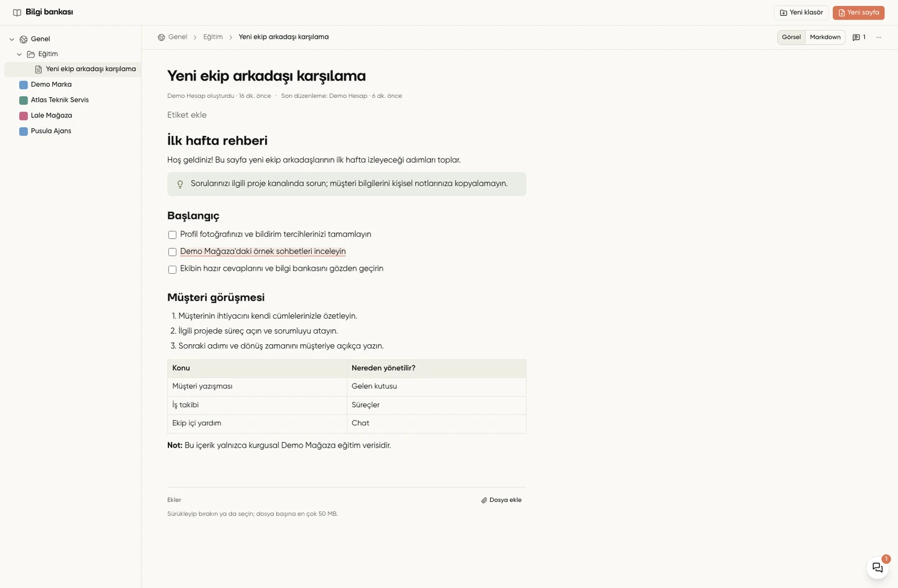Click the lightbulb callout icon
Image resolution: width=898 pixels, height=588 pixels.
click(x=180, y=184)
